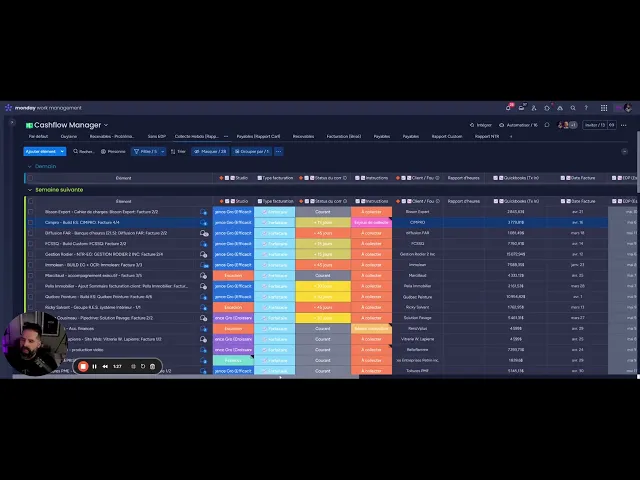Stop the screen recording with red button

pyautogui.click(x=83, y=366)
